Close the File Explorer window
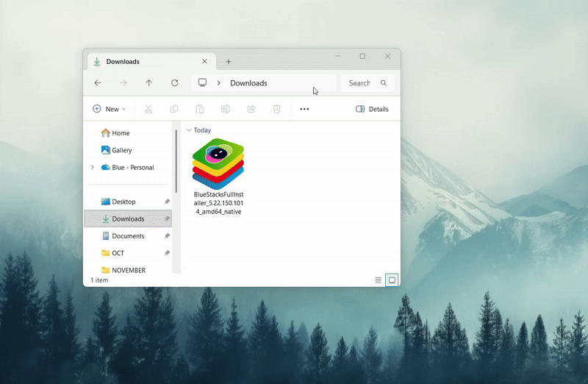The image size is (588, 384). tap(388, 56)
